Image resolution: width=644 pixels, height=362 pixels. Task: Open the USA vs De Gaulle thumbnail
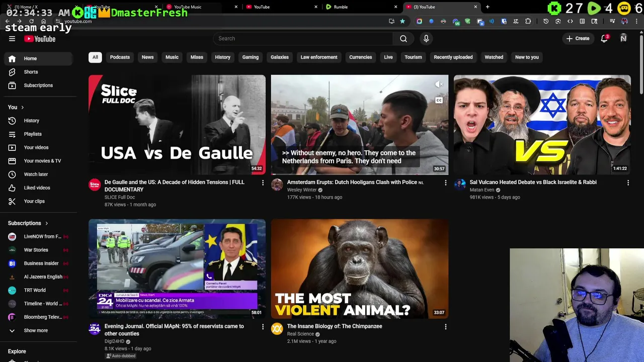[x=177, y=125]
